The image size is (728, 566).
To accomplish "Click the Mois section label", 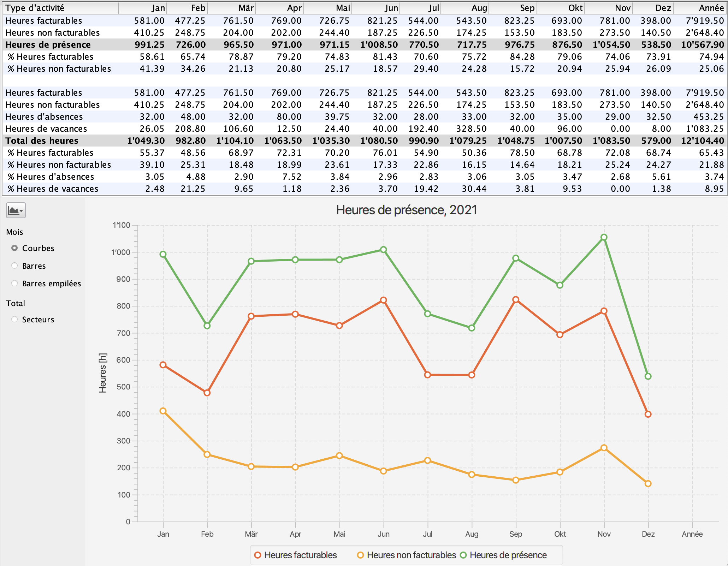I will tap(14, 232).
